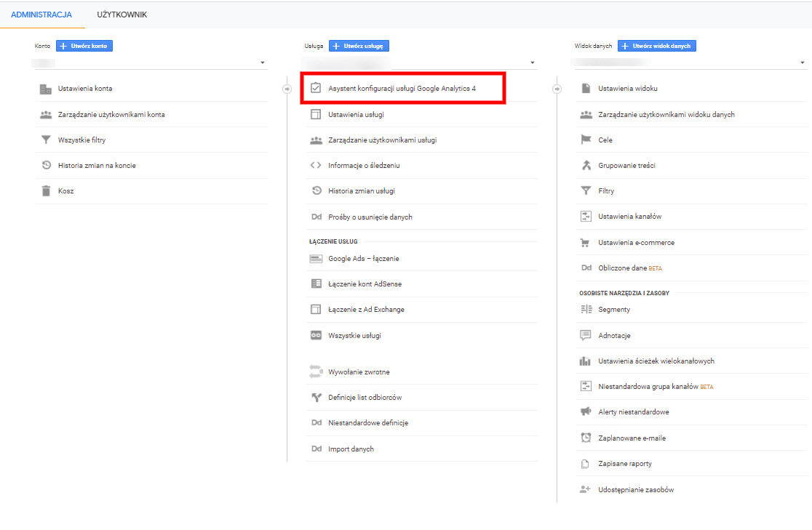812x530 pixels.
Task: Click the channels icon beside Ustawienia kanałów
Action: [586, 217]
